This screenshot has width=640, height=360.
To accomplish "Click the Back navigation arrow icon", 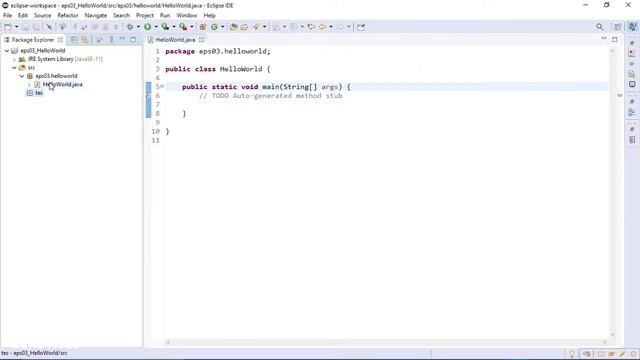I will pos(322,27).
